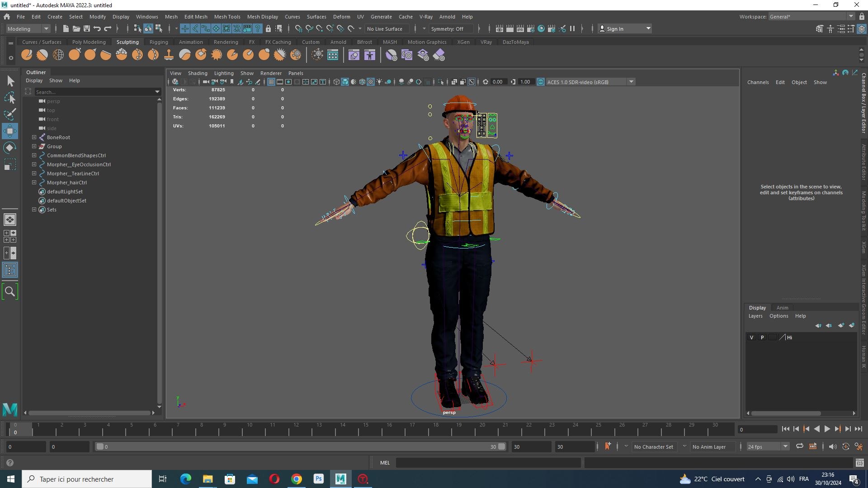This screenshot has width=868, height=488.
Task: Open the Sign In dropdown
Action: pos(624,28)
